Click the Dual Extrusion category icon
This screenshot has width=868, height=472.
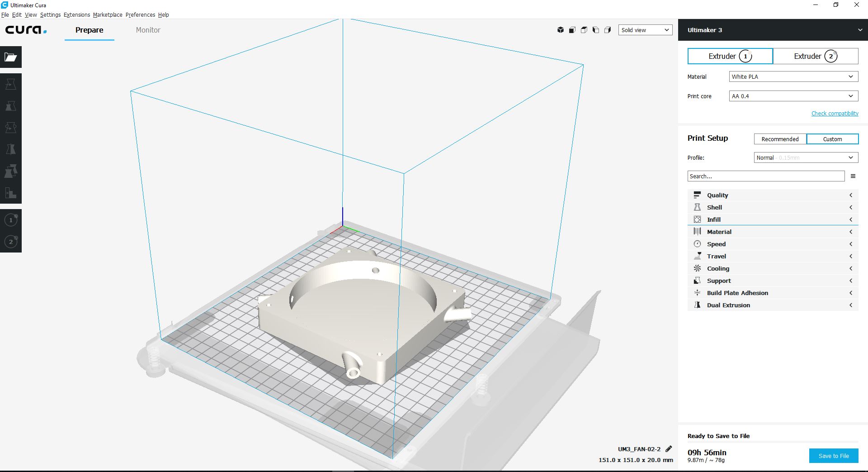(697, 305)
